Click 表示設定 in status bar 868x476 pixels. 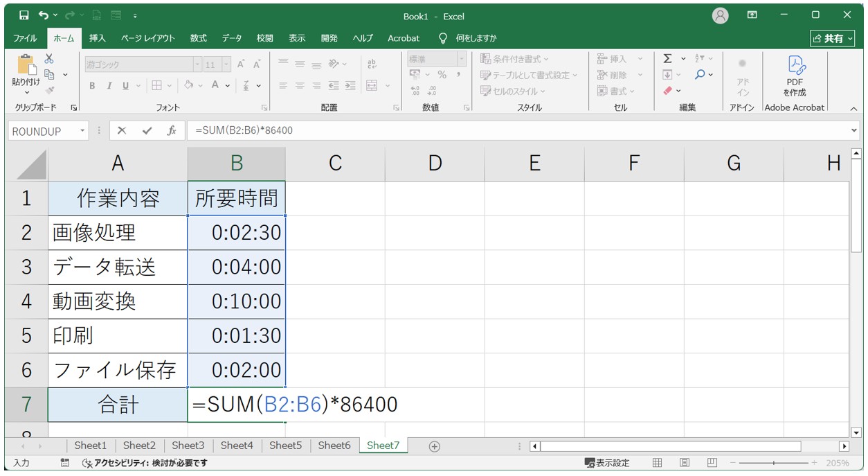(x=607, y=463)
